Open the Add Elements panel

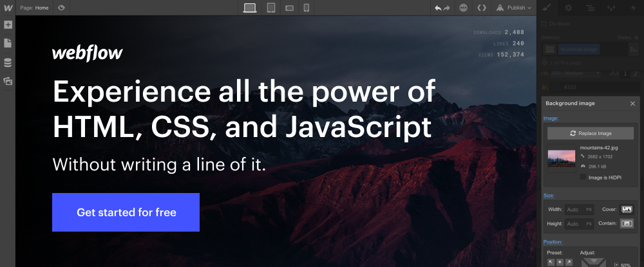tap(8, 25)
